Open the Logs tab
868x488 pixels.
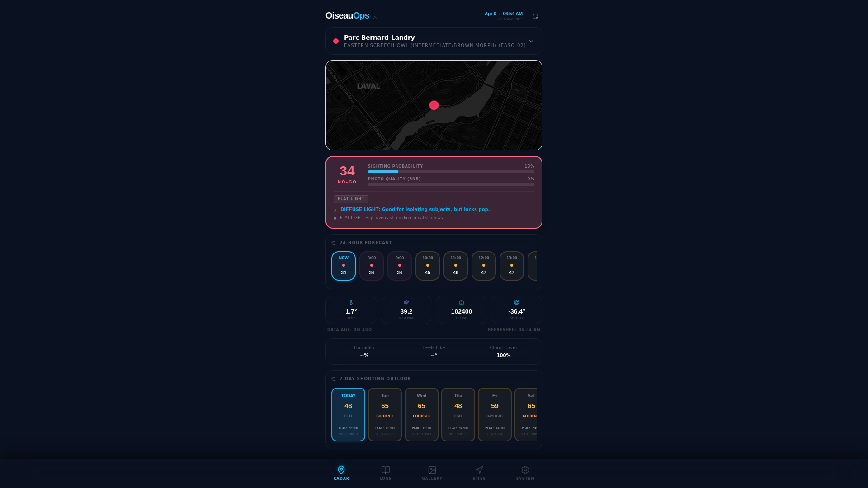pos(386,473)
